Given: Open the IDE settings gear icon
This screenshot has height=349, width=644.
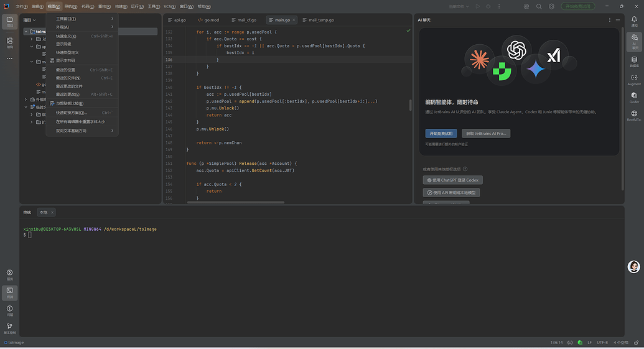Looking at the screenshot, I should tap(551, 6).
